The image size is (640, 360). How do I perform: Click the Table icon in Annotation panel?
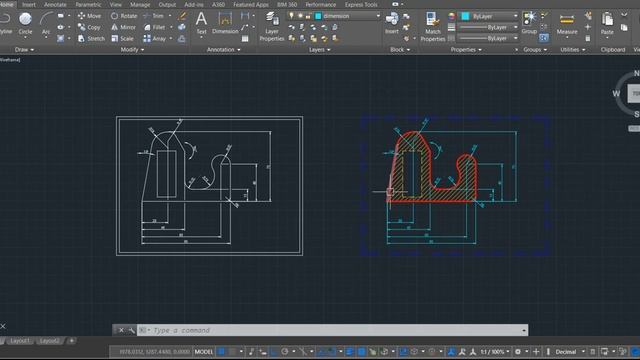(245, 39)
